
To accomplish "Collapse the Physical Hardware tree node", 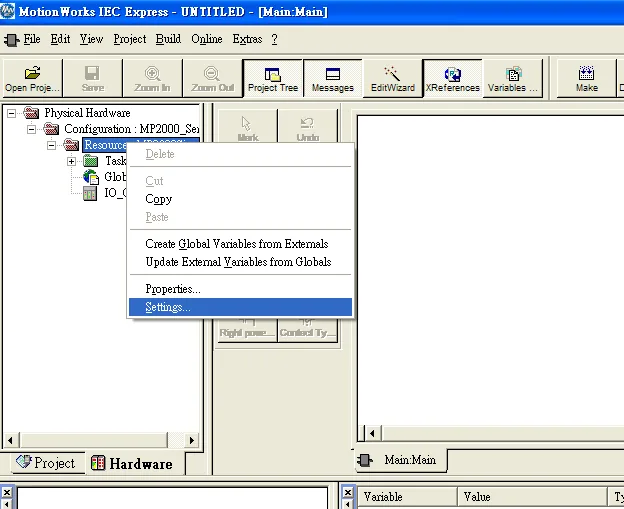I will point(12,113).
